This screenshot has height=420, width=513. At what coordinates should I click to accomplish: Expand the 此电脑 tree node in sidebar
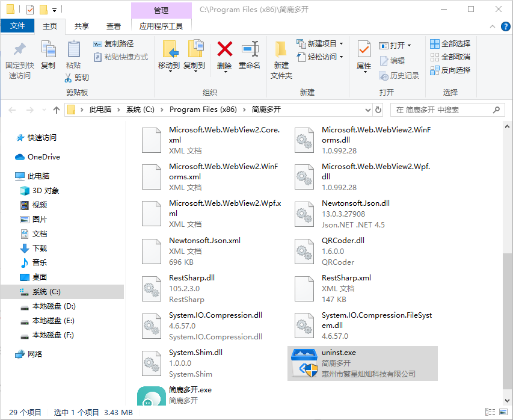point(10,176)
